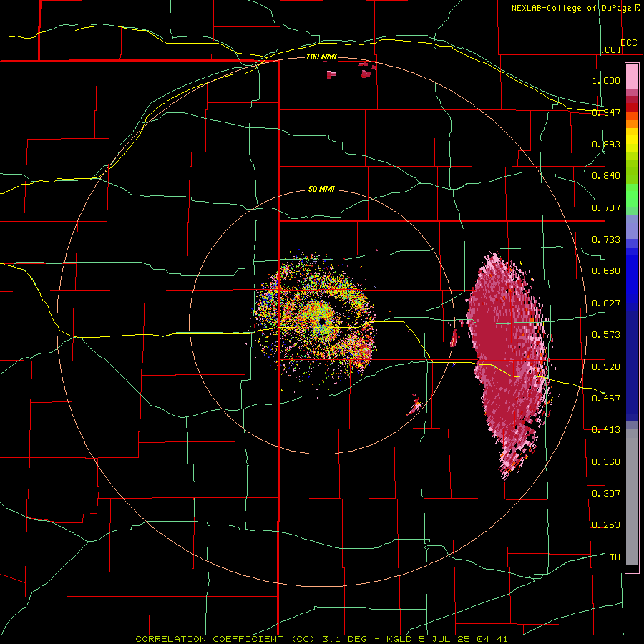Click the 0.733 legend value
Screen dimensions: 644x644
606,240
